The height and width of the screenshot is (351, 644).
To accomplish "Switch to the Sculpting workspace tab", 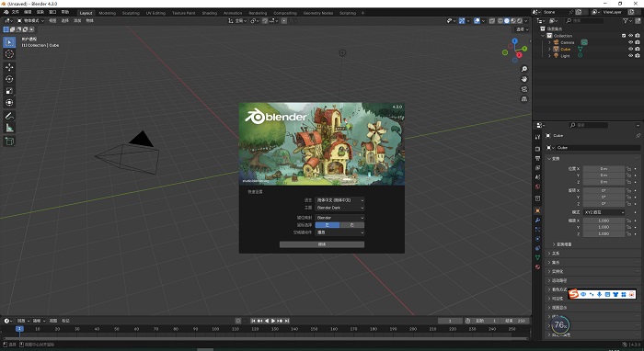I will (131, 13).
